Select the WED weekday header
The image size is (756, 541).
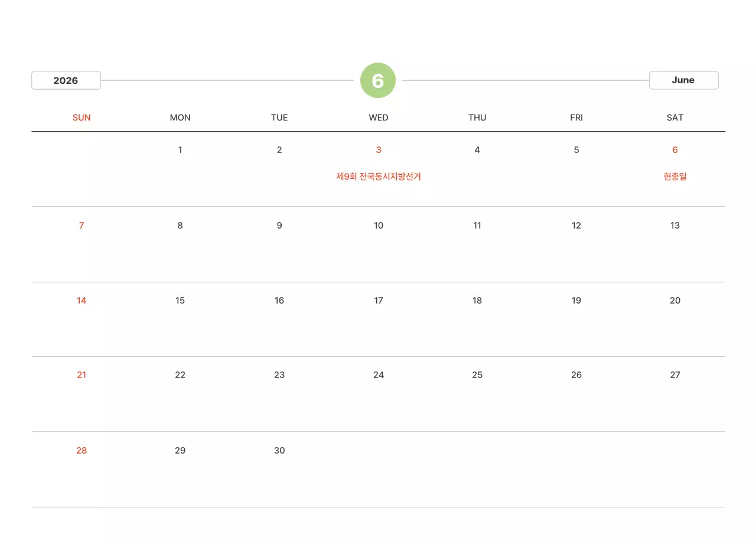click(379, 118)
